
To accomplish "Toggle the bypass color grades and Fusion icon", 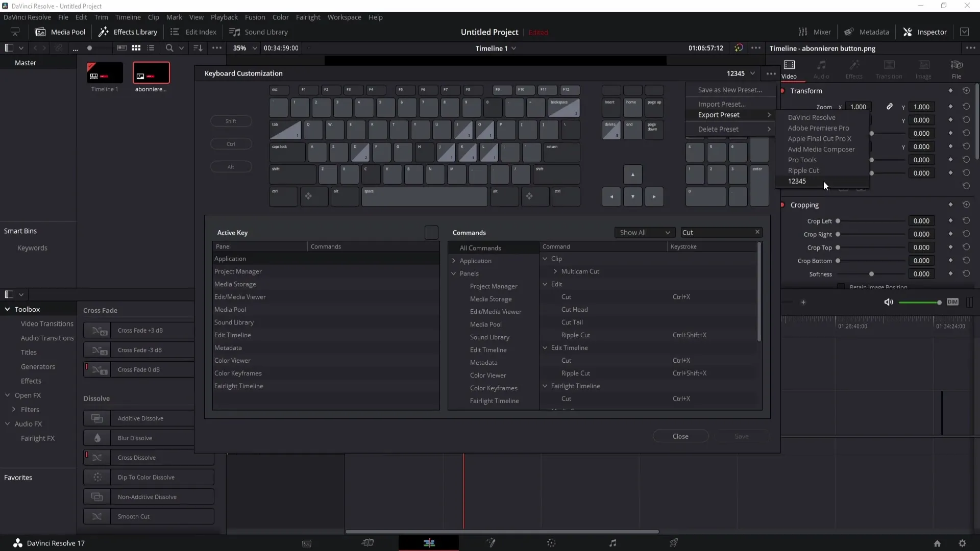I will [x=739, y=48].
